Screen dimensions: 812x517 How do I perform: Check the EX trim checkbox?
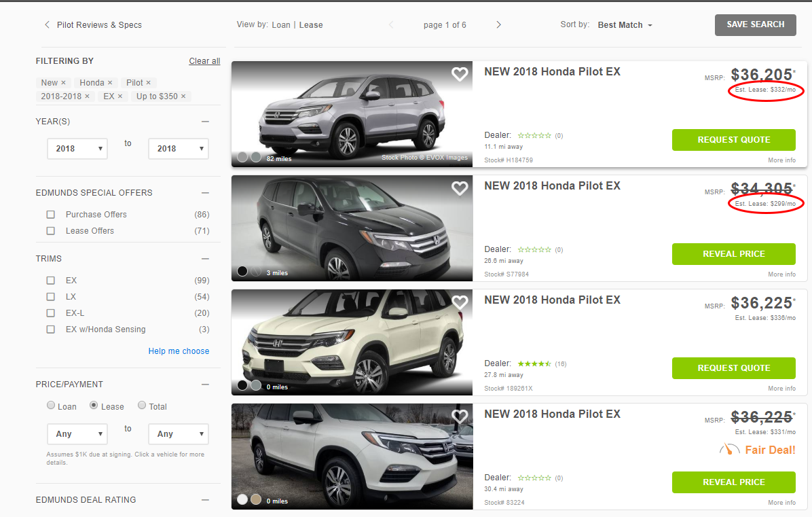[x=51, y=281]
